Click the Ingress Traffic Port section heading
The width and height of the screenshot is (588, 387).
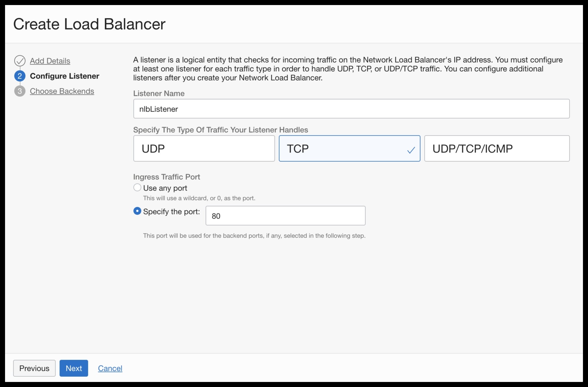coord(167,177)
